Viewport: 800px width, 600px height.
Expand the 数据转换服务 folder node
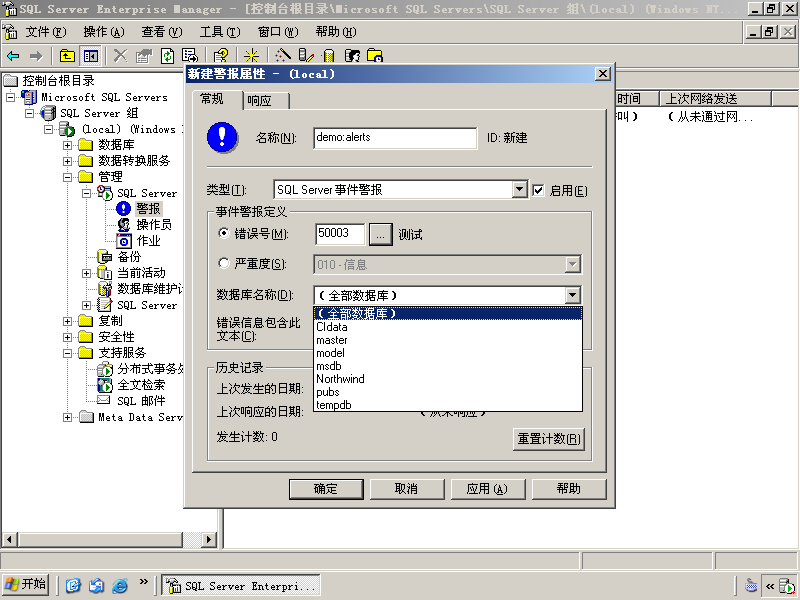[x=67, y=161]
